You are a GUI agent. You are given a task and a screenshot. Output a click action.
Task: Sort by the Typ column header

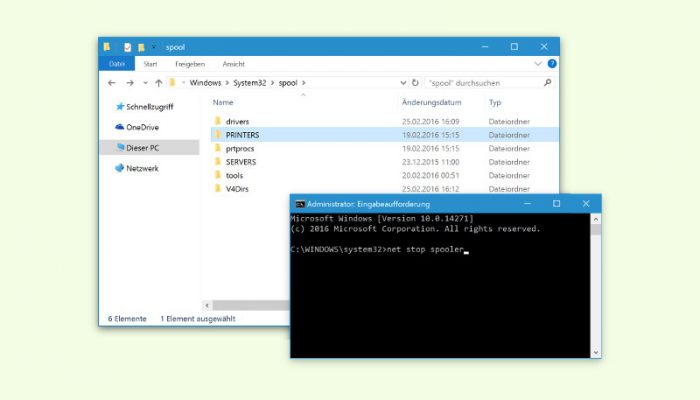495,102
